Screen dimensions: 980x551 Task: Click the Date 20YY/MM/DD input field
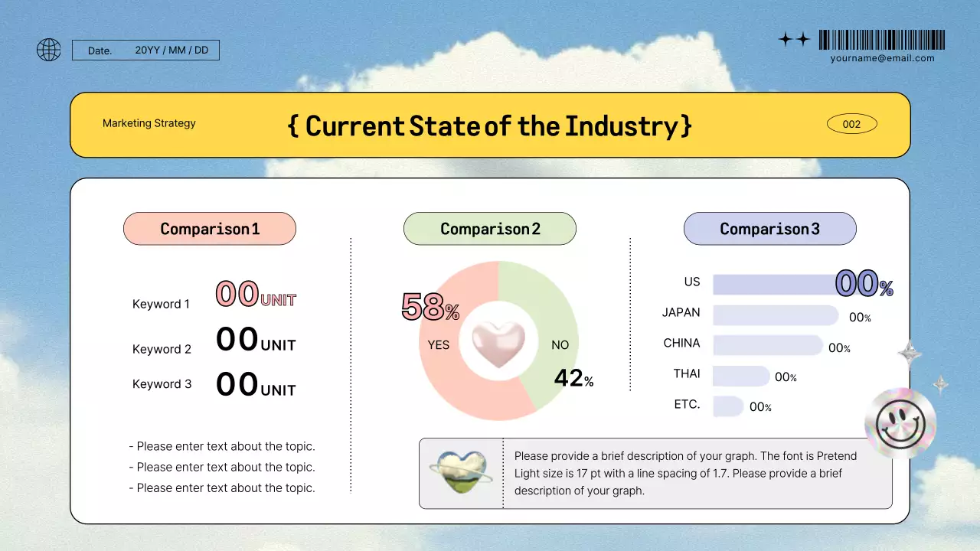145,50
